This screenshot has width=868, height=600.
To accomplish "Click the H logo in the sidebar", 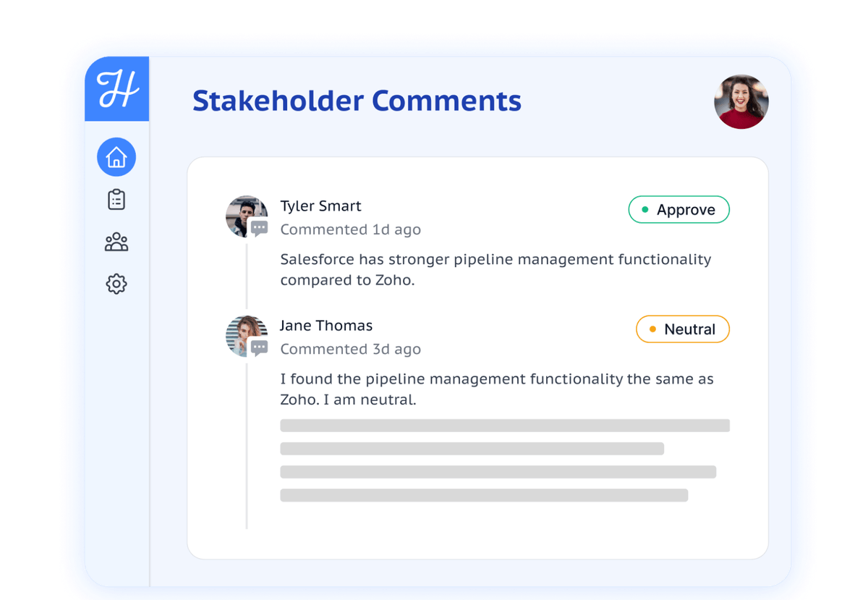I will (117, 90).
